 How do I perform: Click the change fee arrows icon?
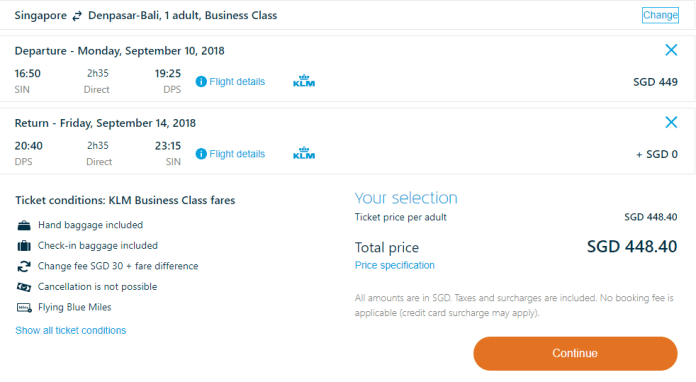pos(24,266)
